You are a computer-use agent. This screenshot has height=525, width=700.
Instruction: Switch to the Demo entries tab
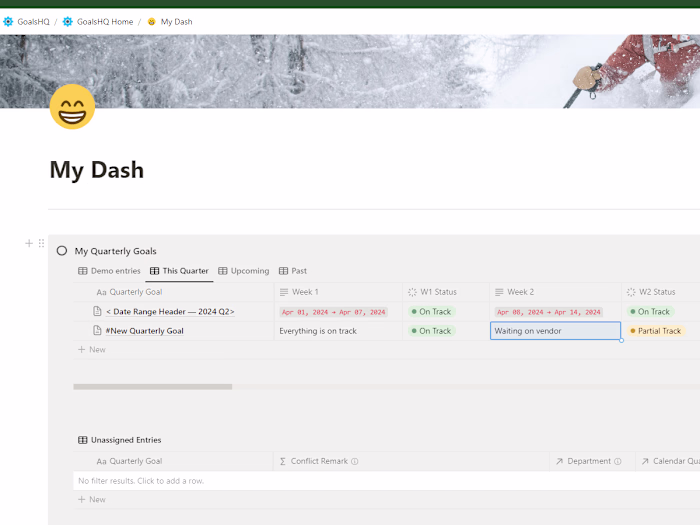(x=109, y=271)
